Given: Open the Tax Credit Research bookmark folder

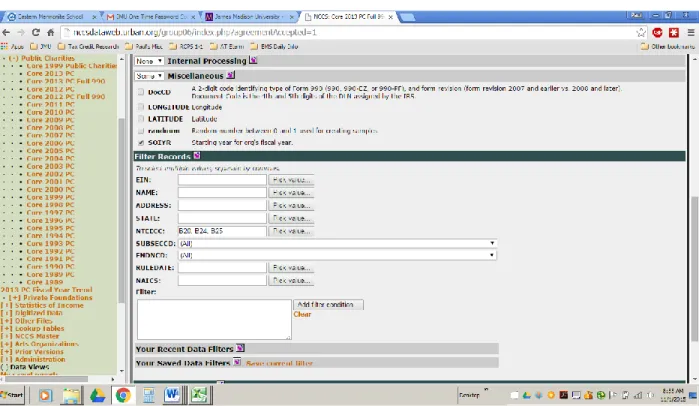Looking at the screenshot, I should coord(88,46).
